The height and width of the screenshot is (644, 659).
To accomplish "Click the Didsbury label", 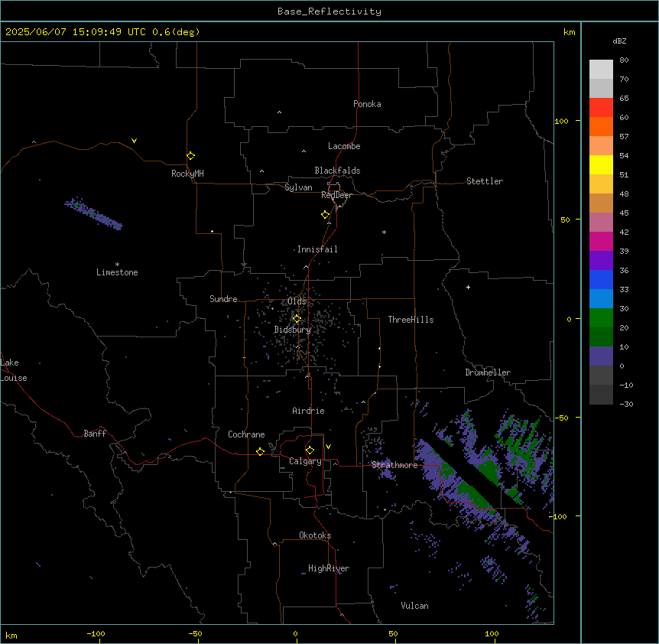I will pyautogui.click(x=293, y=330).
